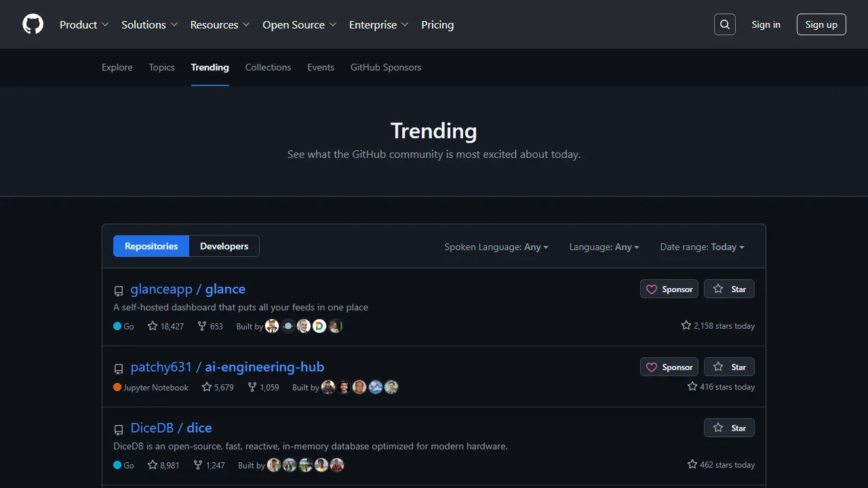Open the DiceDB / dice repository link
Screen dimensions: 868x488
(x=171, y=428)
